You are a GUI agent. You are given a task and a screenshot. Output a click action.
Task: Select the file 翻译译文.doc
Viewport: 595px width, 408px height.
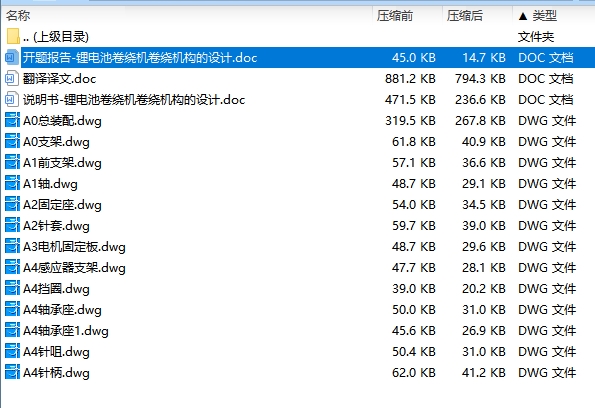(60, 79)
